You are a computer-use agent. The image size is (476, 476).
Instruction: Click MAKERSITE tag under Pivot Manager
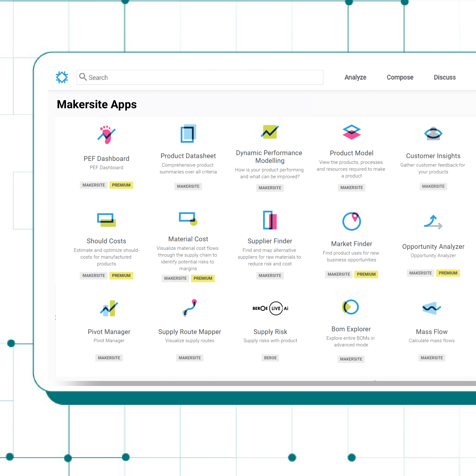click(109, 358)
